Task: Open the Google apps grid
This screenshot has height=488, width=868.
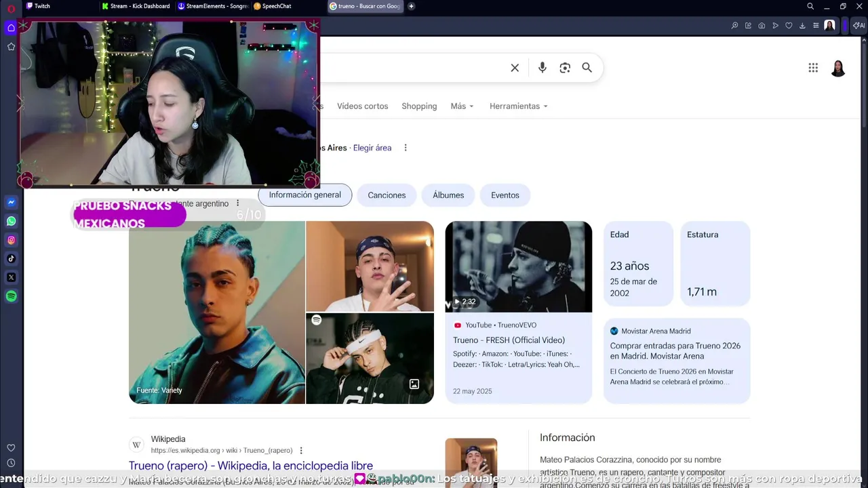Action: click(x=813, y=68)
